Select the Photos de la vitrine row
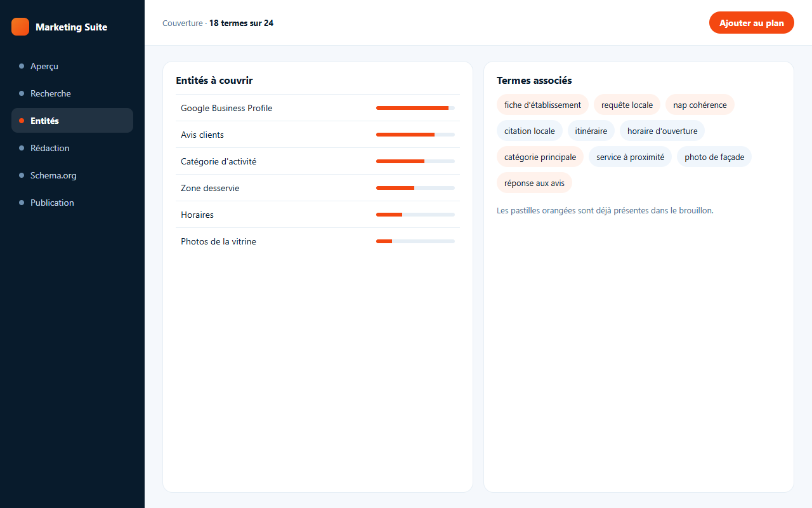 pos(318,241)
